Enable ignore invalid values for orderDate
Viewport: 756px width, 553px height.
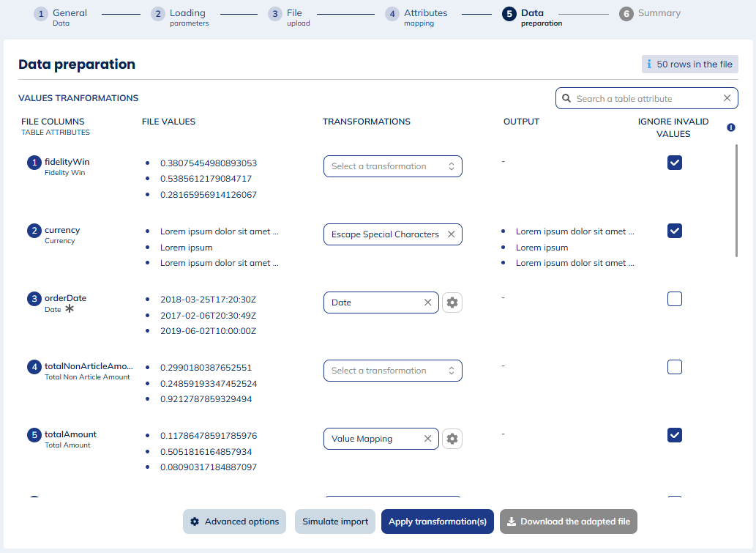[x=675, y=299]
